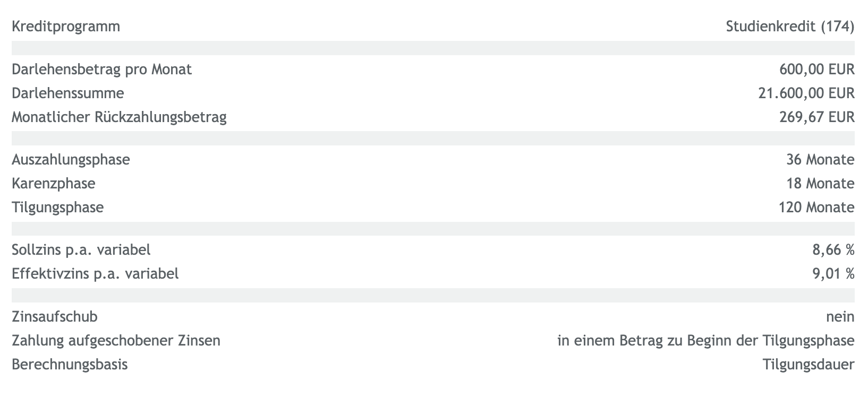Viewport: 868px width, 397px height.
Task: Select the 600,00 EUR amount
Action: coord(817,70)
